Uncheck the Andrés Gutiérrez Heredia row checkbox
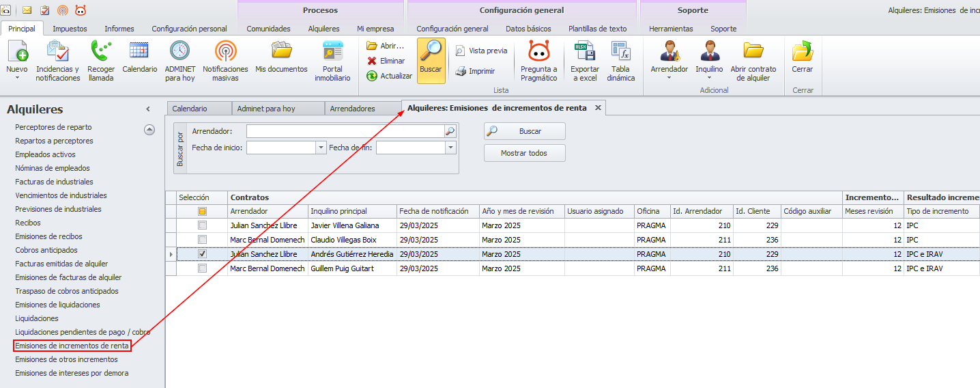The height and width of the screenshot is (388, 980). point(202,254)
